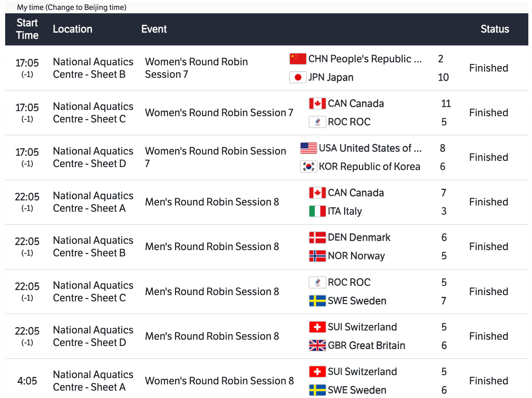The image size is (532, 398).
Task: Open the DEN Denmark team name
Action: pos(359,237)
